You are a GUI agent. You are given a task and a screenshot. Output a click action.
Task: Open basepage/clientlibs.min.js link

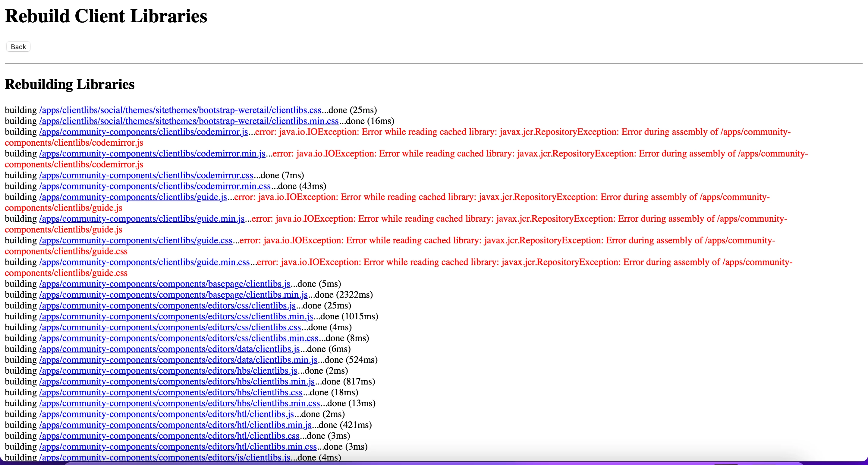pyautogui.click(x=173, y=295)
